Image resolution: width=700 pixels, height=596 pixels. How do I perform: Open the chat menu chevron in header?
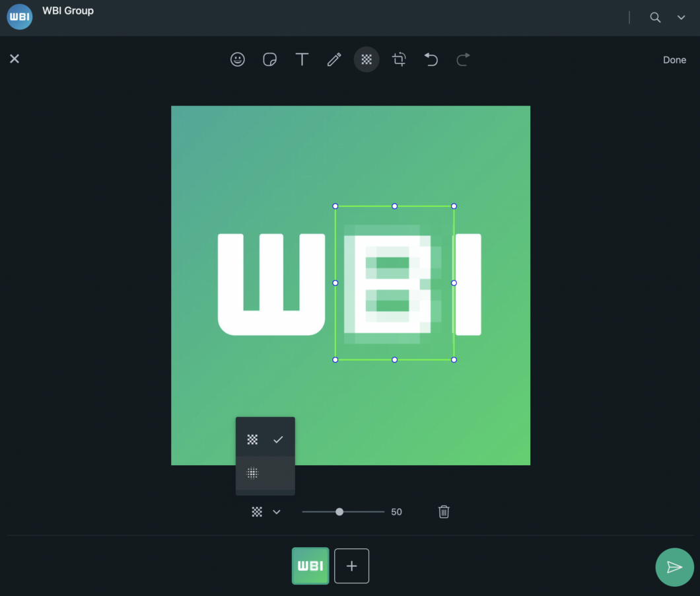[x=681, y=17]
